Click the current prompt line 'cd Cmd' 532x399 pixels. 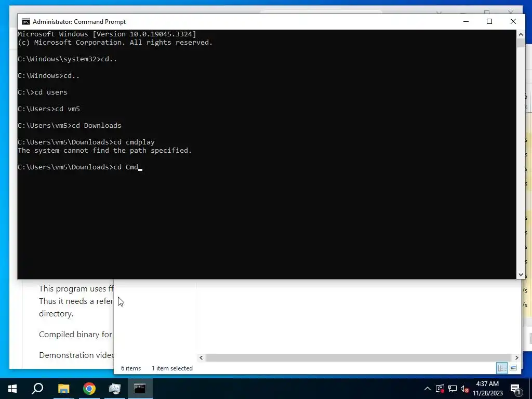80,167
